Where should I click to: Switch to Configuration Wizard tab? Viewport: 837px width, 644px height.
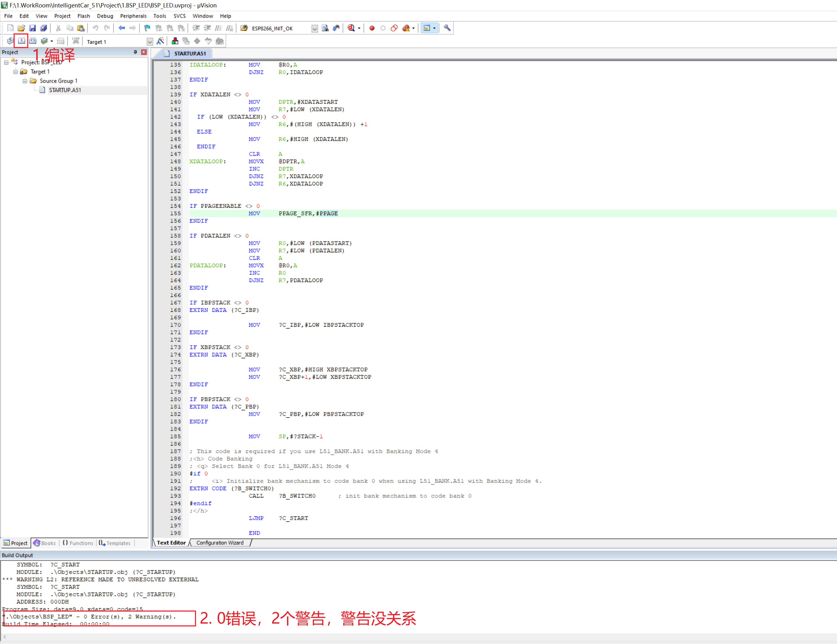click(x=220, y=542)
